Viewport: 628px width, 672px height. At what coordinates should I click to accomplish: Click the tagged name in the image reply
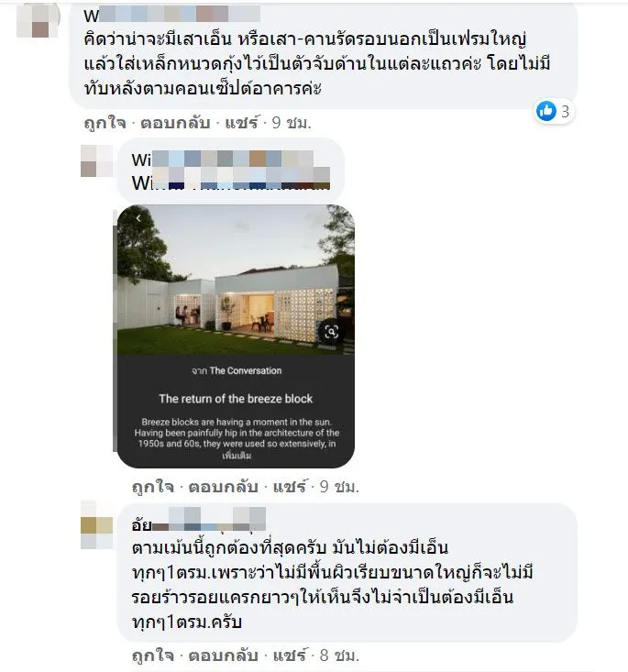click(x=231, y=182)
